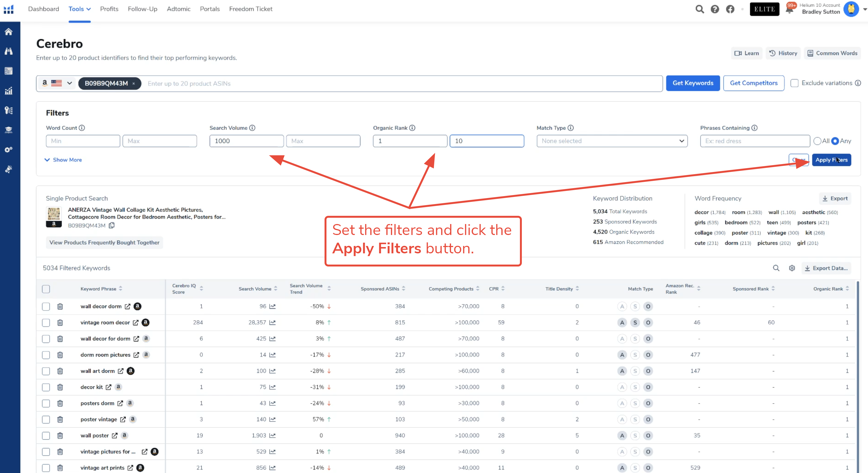Click the search icon above keyword table
The image size is (868, 473).
pyautogui.click(x=776, y=268)
